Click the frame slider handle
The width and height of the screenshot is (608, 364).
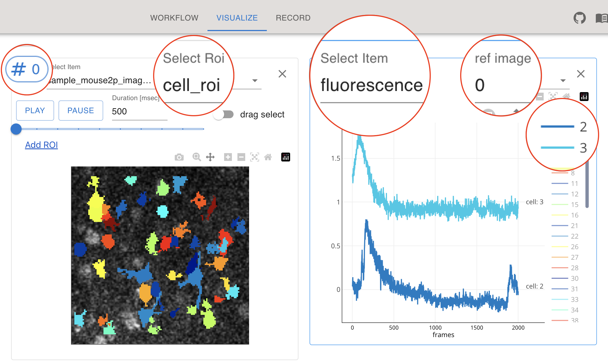click(x=16, y=129)
